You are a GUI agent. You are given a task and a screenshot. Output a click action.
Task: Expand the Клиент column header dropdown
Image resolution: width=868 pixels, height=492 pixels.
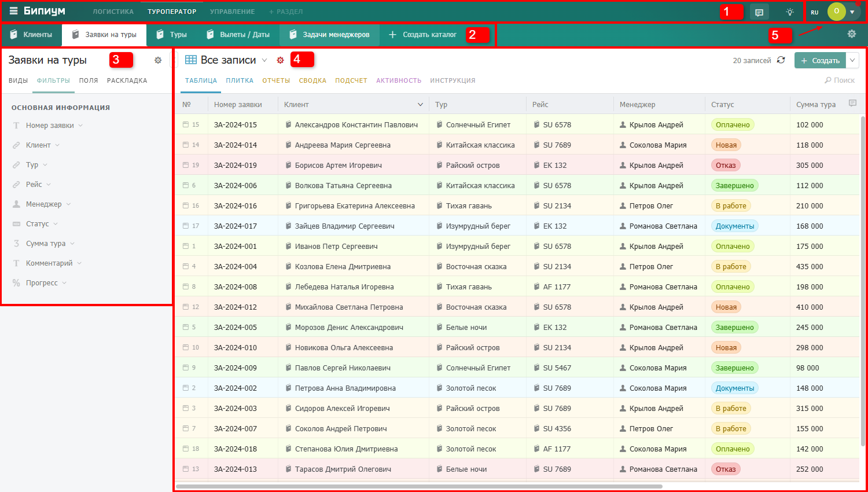pyautogui.click(x=421, y=105)
